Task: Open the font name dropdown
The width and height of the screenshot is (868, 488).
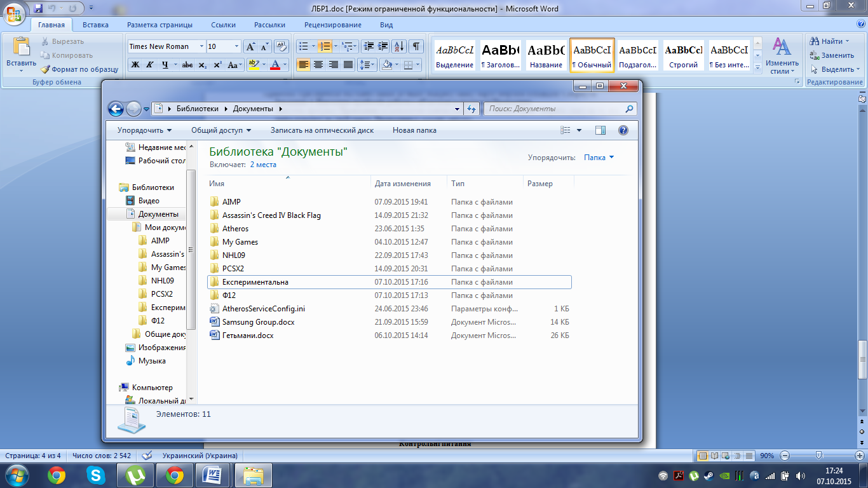Action: (202, 46)
